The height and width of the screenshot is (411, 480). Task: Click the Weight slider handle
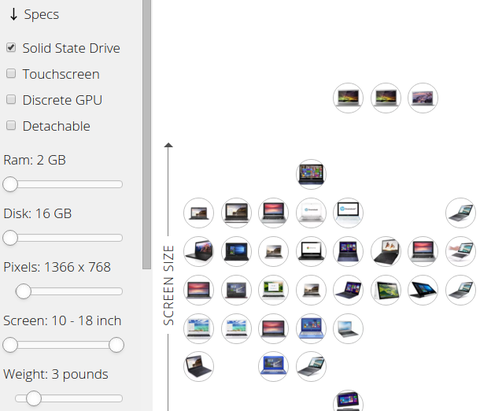33,398
